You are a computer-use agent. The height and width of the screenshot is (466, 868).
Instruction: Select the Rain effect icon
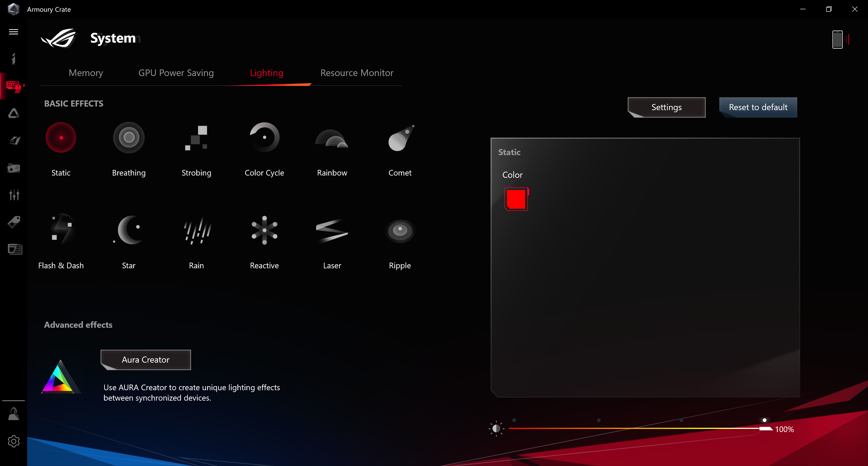tap(196, 230)
